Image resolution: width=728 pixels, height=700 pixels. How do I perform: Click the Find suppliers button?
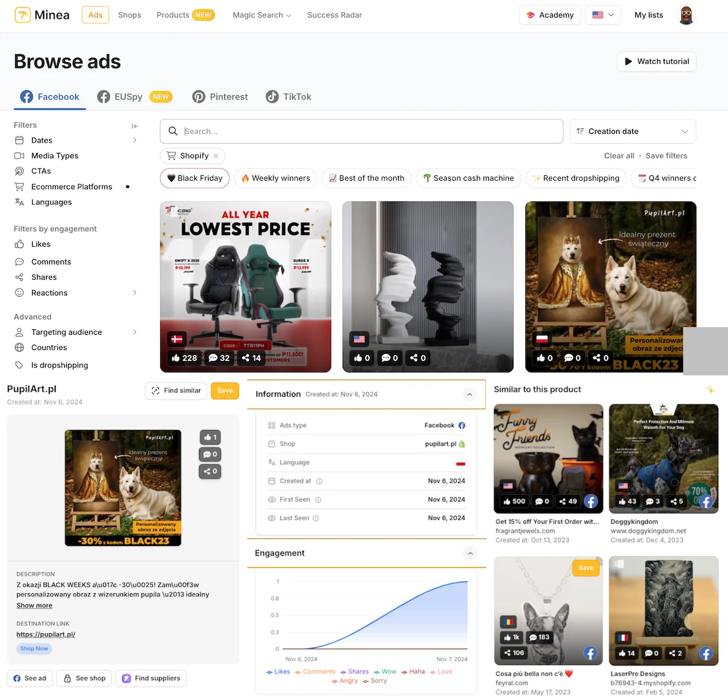151,678
